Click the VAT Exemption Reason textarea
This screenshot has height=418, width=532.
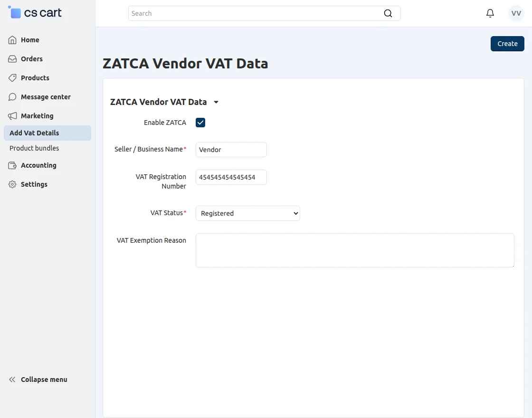coord(355,250)
